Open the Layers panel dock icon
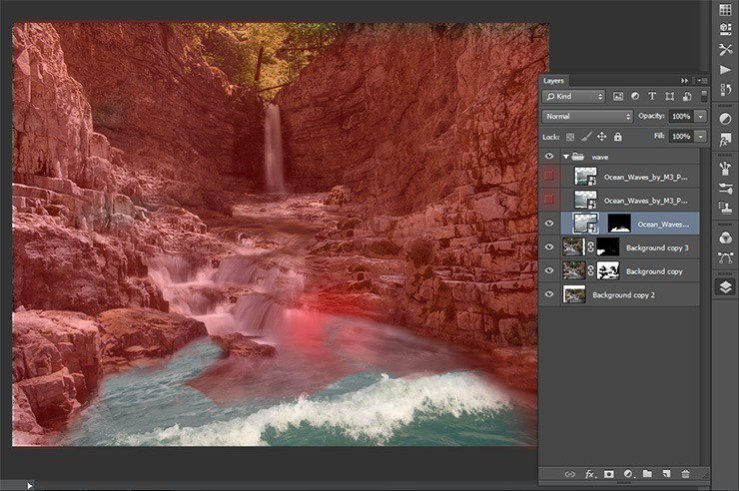The image size is (739, 491). tap(725, 287)
